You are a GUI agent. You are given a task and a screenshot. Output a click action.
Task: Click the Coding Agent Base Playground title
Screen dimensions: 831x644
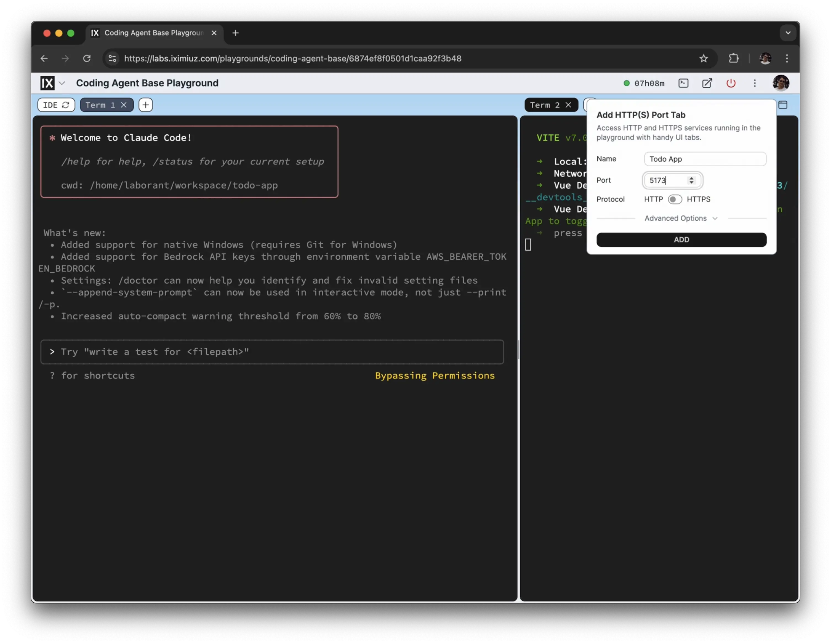pyautogui.click(x=147, y=83)
